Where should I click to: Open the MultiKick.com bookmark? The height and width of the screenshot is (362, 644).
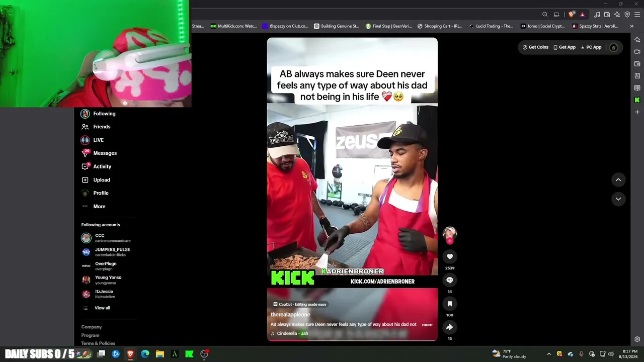click(x=233, y=26)
